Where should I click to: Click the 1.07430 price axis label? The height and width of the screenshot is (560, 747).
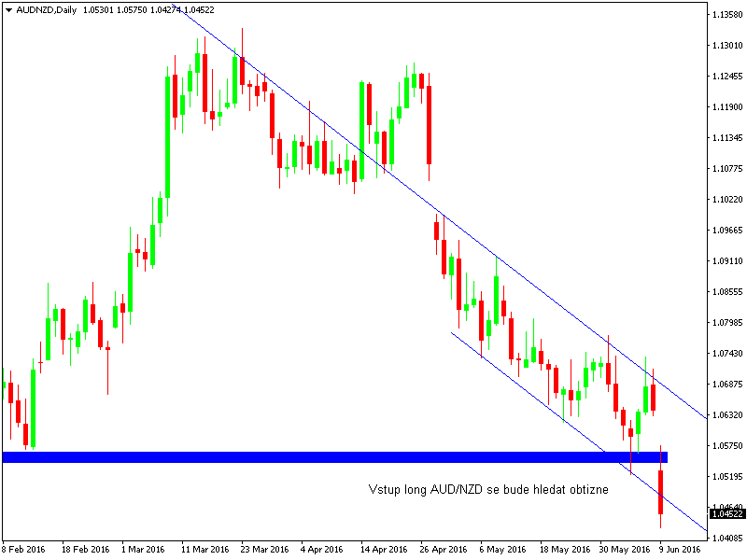pyautogui.click(x=727, y=353)
